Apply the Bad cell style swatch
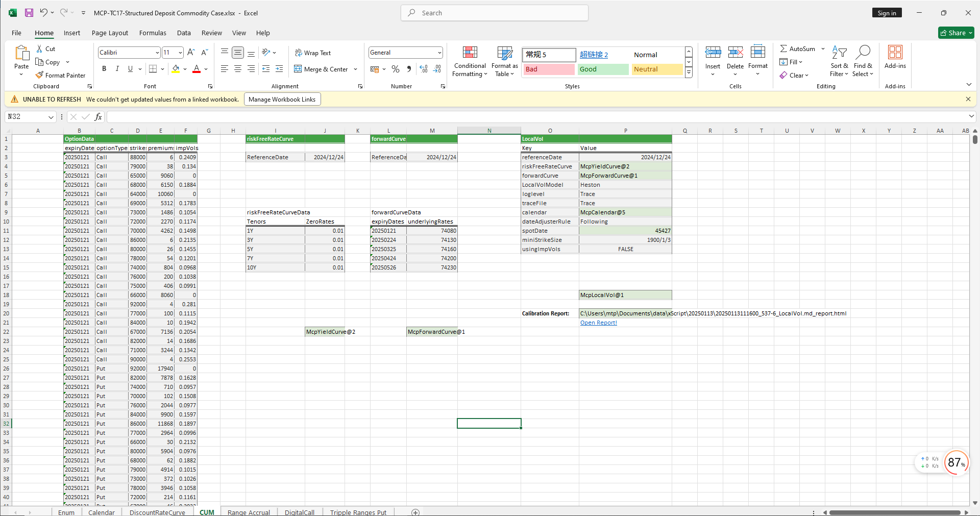 [549, 69]
